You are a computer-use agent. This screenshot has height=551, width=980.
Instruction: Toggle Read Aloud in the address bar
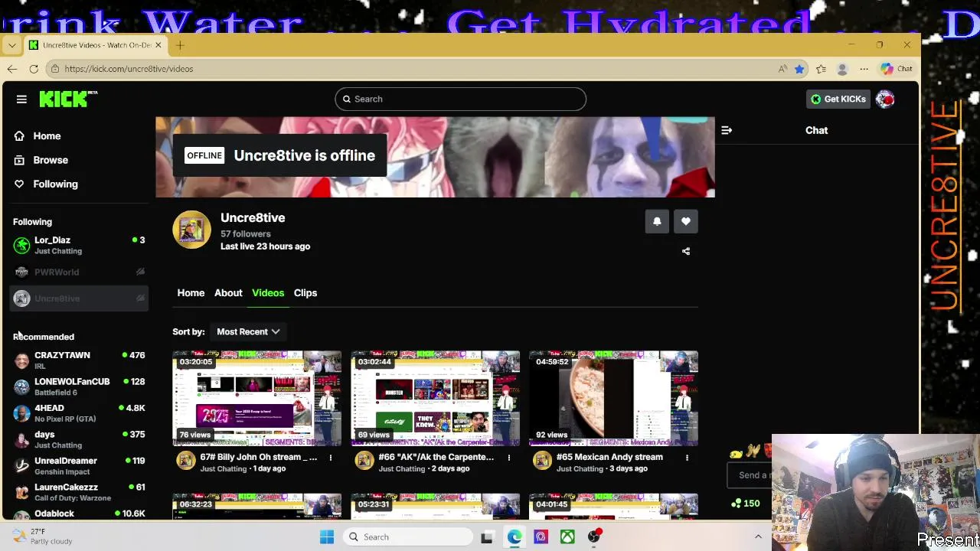(x=782, y=69)
